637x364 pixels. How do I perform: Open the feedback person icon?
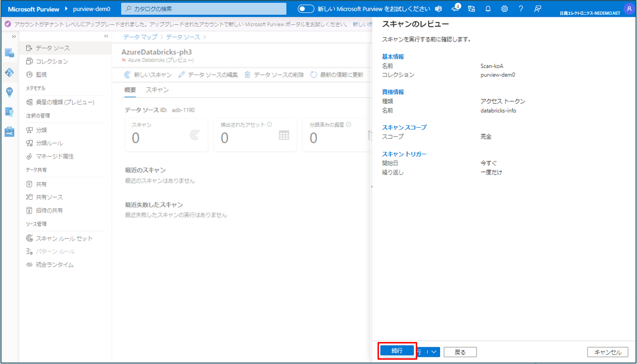pos(538,9)
